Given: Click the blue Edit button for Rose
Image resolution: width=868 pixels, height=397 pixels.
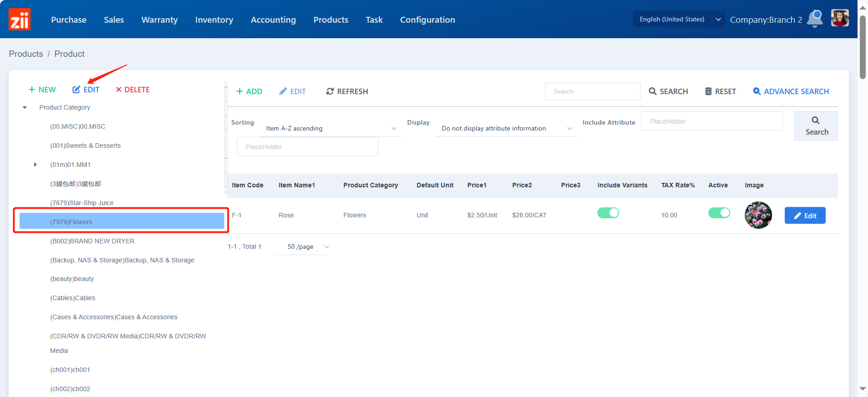Looking at the screenshot, I should point(805,216).
